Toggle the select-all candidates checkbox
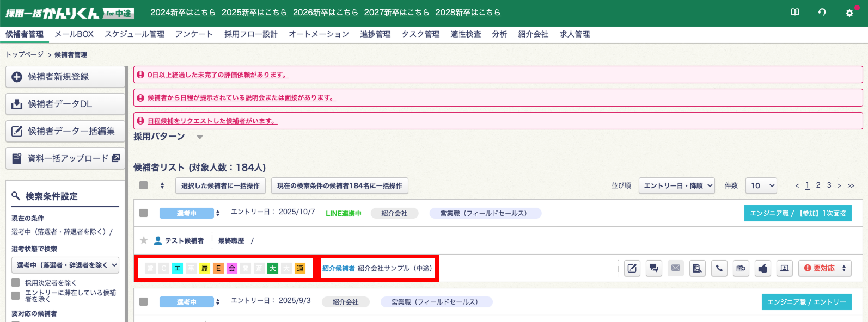This screenshot has height=322, width=868. point(144,185)
